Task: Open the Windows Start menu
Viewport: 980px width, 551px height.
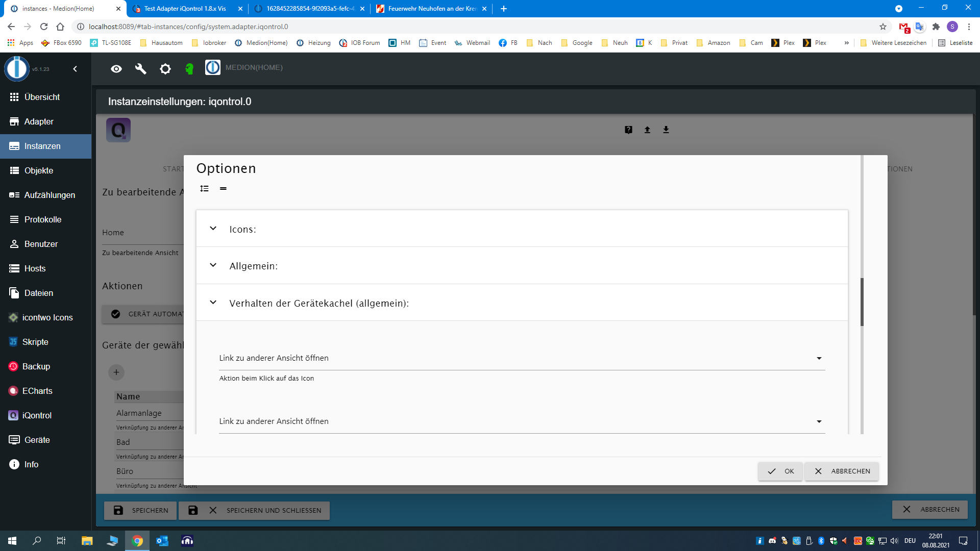Action: coord(12,541)
